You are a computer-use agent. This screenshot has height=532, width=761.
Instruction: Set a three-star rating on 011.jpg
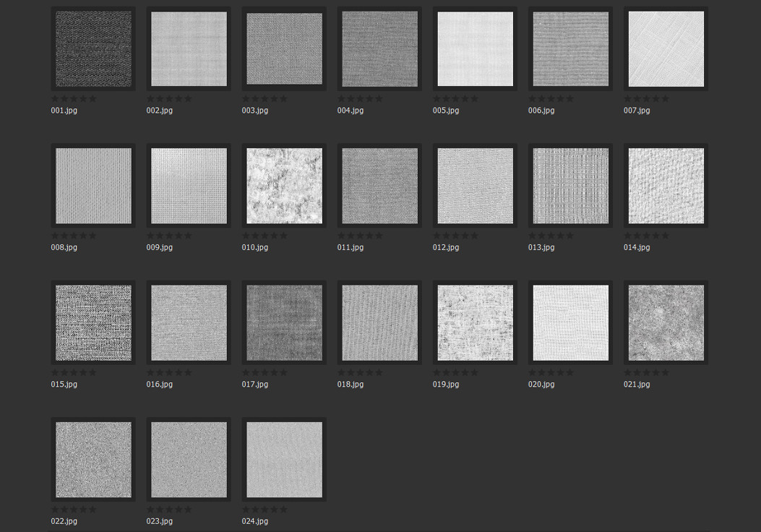tap(360, 235)
